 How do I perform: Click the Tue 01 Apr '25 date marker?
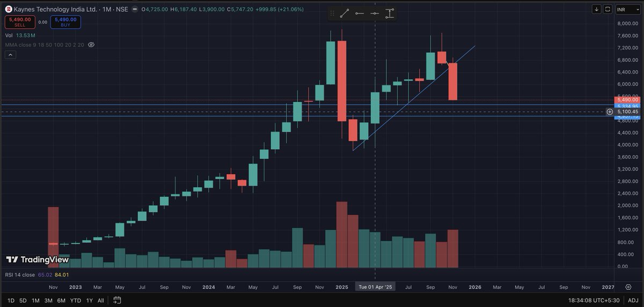click(x=375, y=288)
